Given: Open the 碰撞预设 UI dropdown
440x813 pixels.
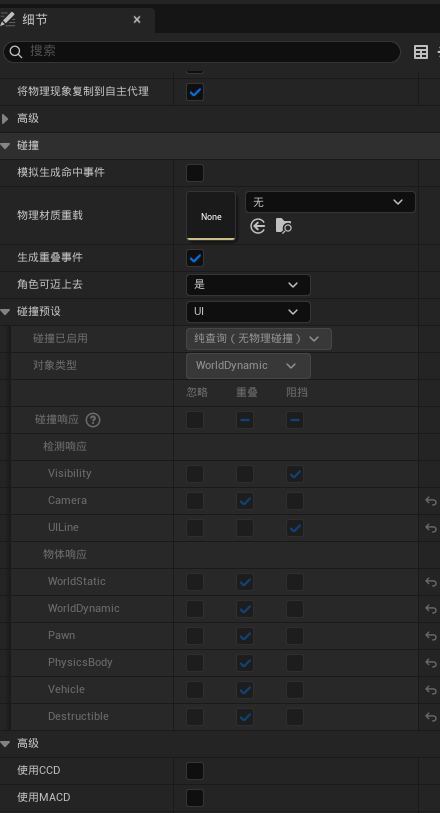Looking at the screenshot, I should click(x=248, y=312).
